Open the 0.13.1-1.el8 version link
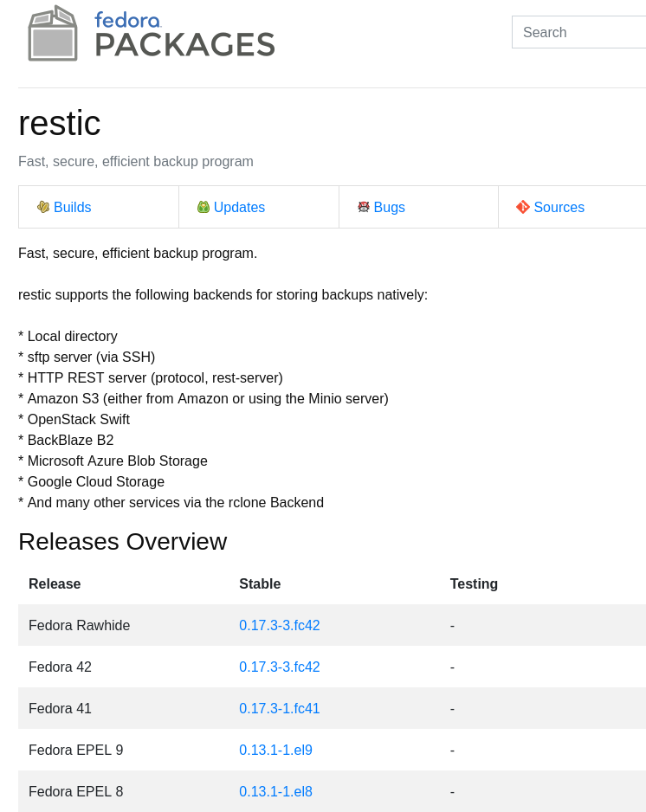Screen dimensions: 646x812 (x=275, y=791)
